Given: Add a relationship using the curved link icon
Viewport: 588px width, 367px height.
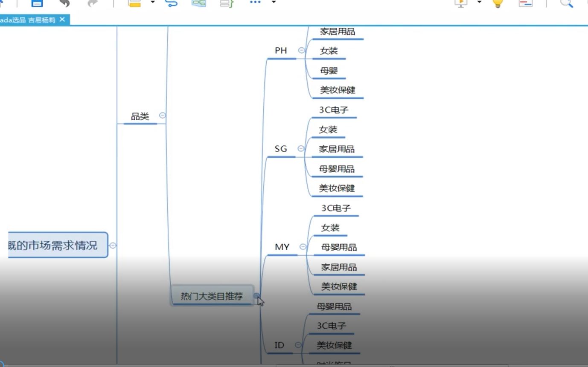Looking at the screenshot, I should (171, 3).
